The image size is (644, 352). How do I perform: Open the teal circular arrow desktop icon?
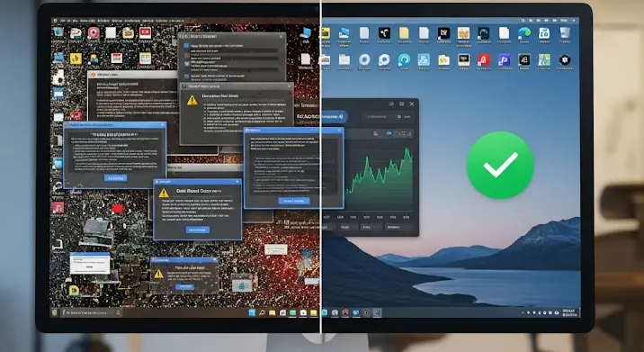(404, 60)
